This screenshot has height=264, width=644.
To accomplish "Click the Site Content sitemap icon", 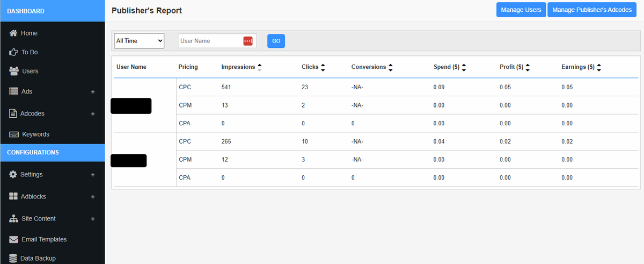I will point(14,219).
